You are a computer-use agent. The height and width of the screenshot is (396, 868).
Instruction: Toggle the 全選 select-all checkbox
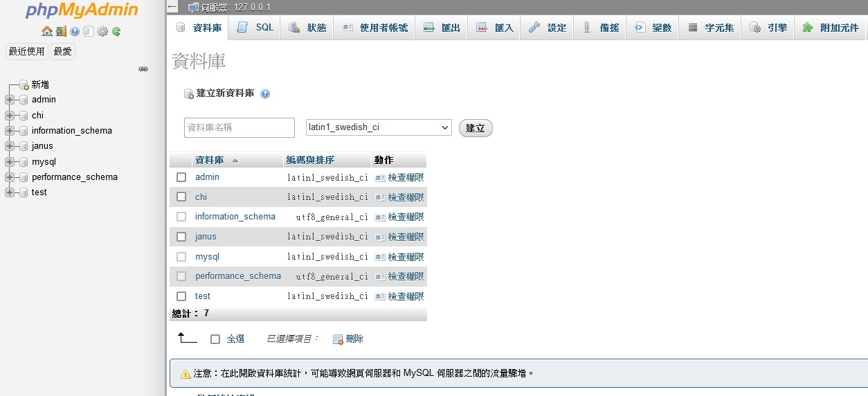pyautogui.click(x=215, y=339)
